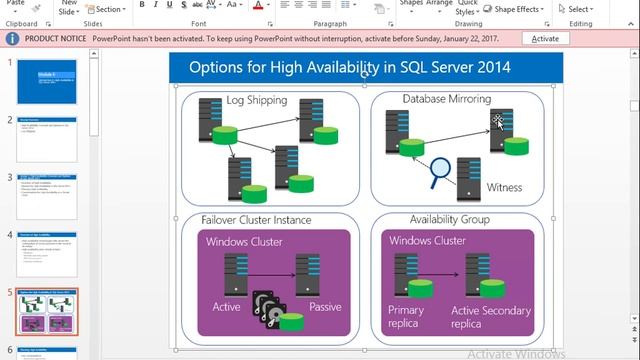The image size is (640, 360).
Task: Toggle Underline formatting
Action: click(x=169, y=4)
